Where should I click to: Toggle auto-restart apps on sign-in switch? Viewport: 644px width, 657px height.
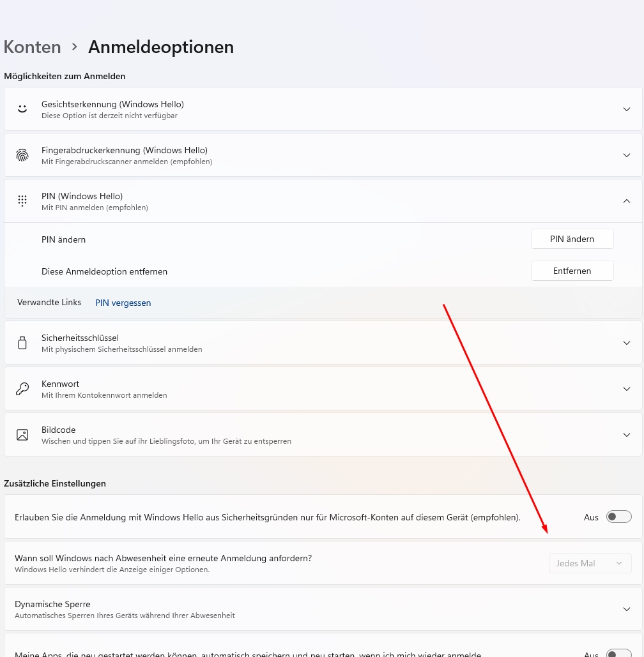coord(618,653)
